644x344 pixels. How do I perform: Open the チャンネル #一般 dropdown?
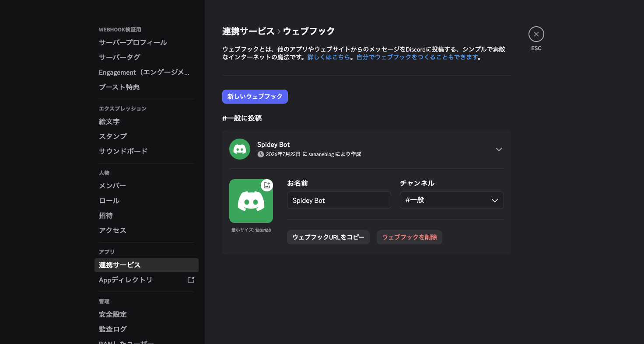[451, 200]
